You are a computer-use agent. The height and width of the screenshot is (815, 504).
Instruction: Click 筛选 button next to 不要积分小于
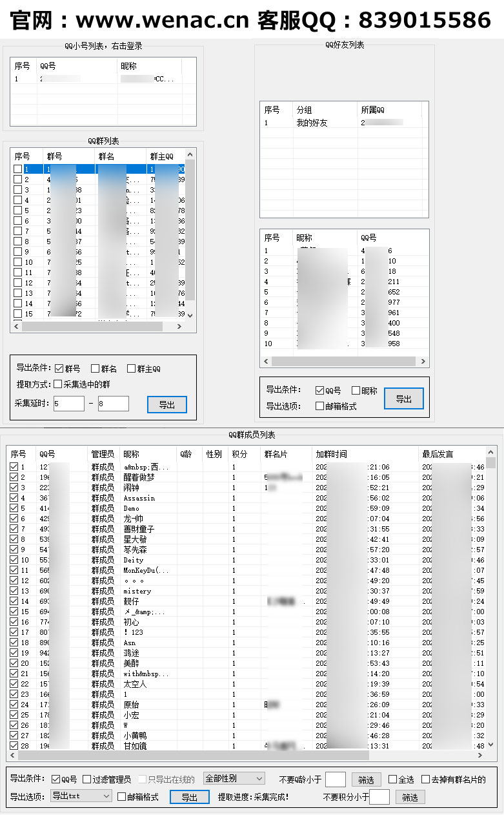tap(410, 797)
